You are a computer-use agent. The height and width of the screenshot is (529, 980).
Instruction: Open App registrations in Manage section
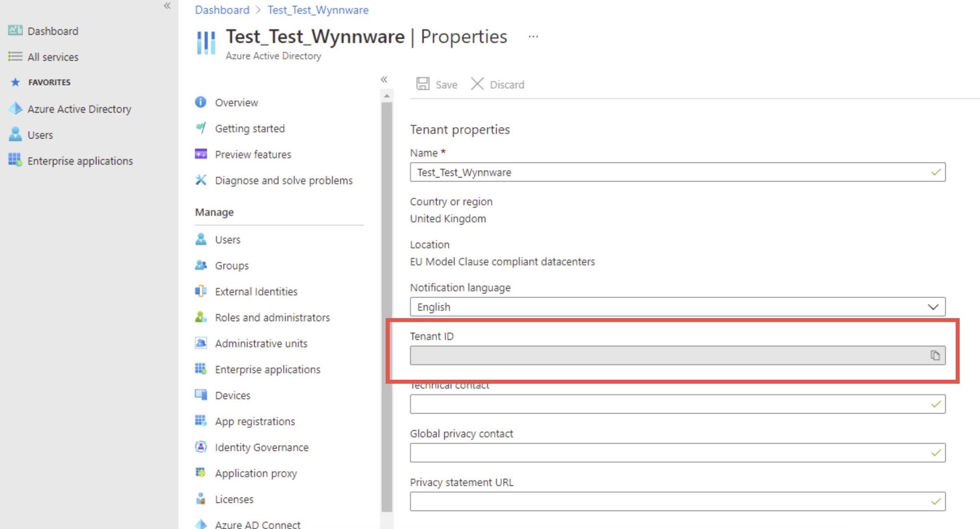click(255, 421)
